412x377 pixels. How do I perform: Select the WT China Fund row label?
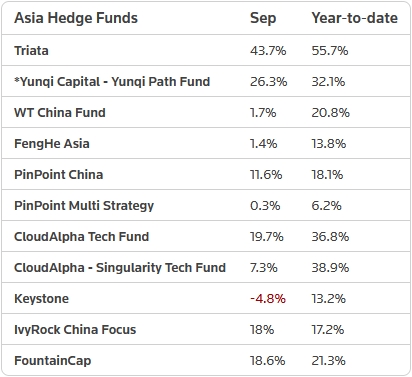click(x=60, y=113)
